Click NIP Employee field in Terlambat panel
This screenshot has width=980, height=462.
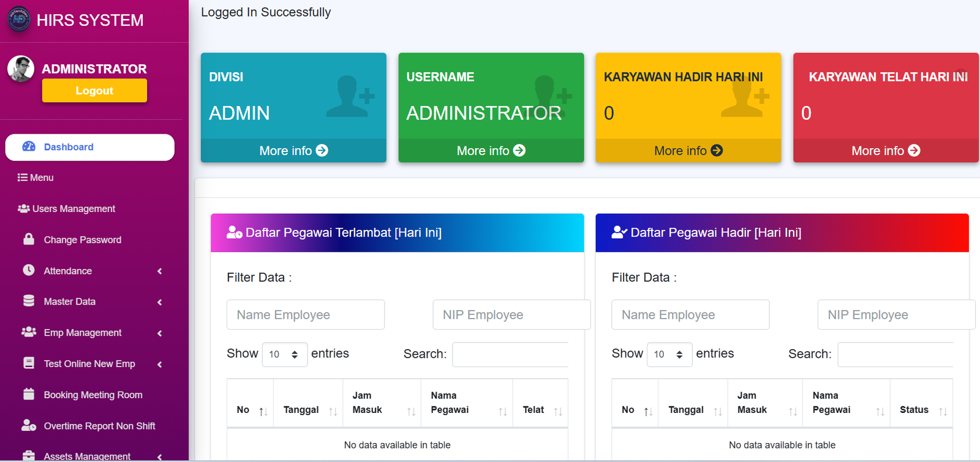(x=511, y=315)
